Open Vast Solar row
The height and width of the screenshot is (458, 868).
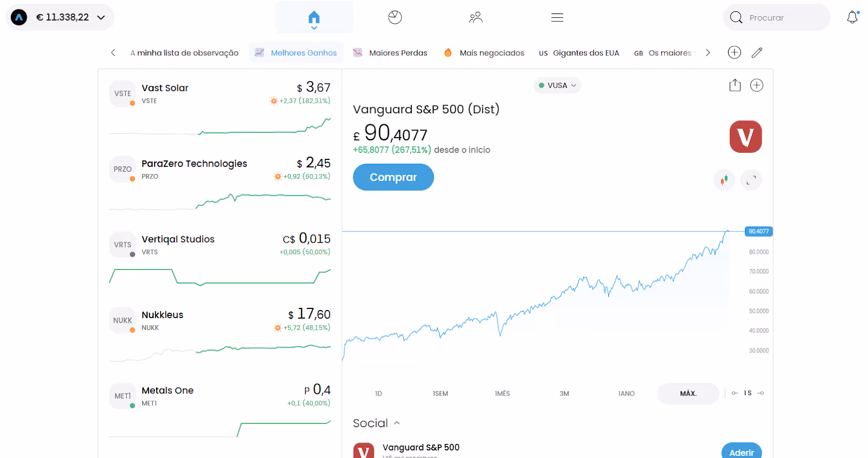tap(220, 107)
